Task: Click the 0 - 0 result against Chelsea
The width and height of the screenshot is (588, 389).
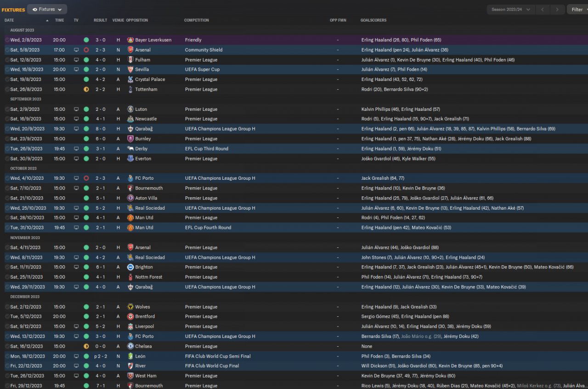Action: [x=100, y=346]
